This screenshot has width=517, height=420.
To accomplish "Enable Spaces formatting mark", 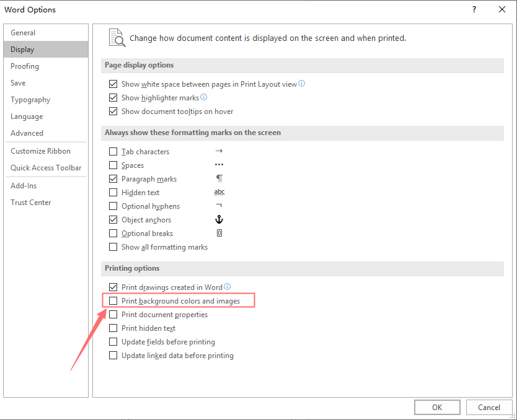I will pos(113,165).
